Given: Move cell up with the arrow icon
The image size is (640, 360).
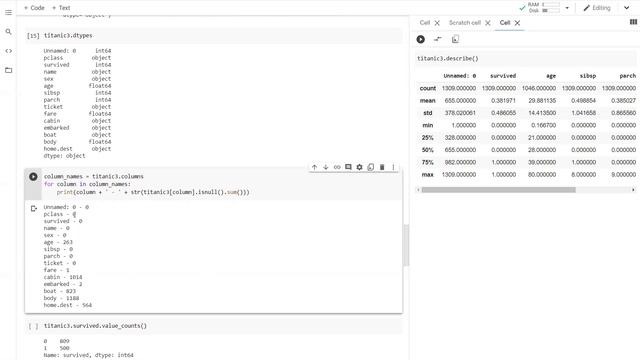Looking at the screenshot, I should pos(314,167).
